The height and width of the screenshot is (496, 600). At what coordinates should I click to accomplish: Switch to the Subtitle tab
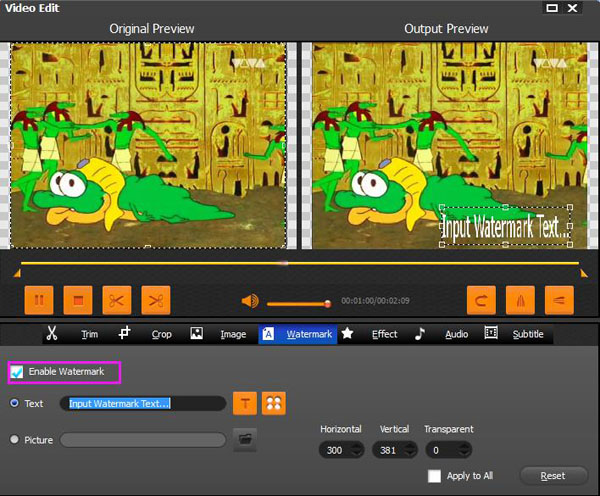pyautogui.click(x=528, y=334)
